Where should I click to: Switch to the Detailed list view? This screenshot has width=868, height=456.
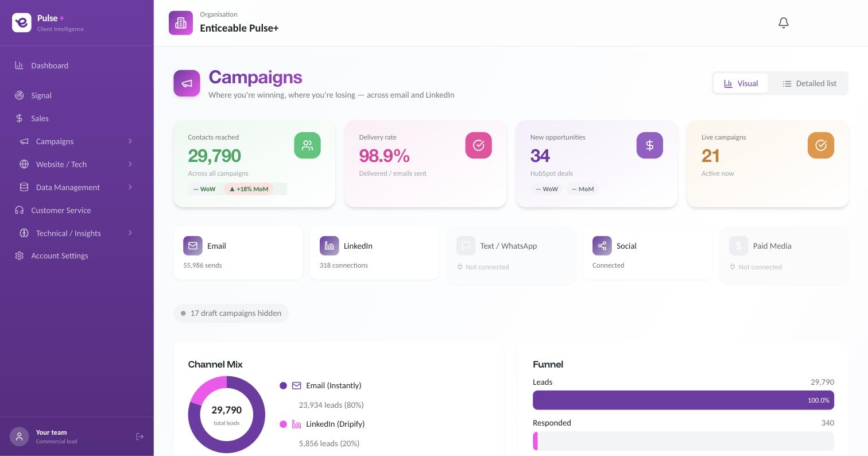tap(809, 83)
